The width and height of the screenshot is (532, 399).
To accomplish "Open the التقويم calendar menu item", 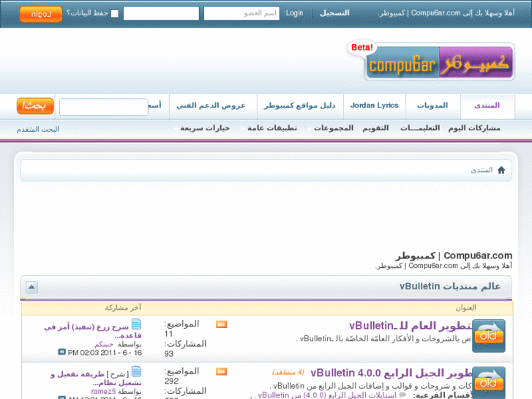I will (375, 128).
